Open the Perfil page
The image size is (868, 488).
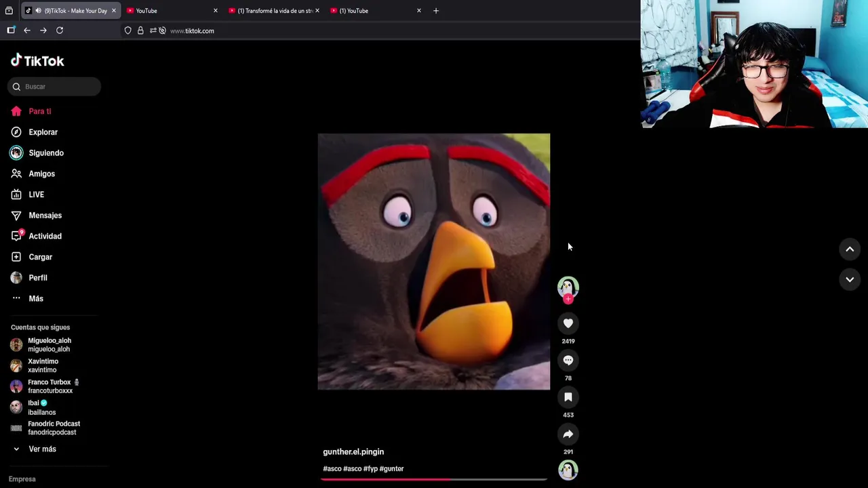28,278
